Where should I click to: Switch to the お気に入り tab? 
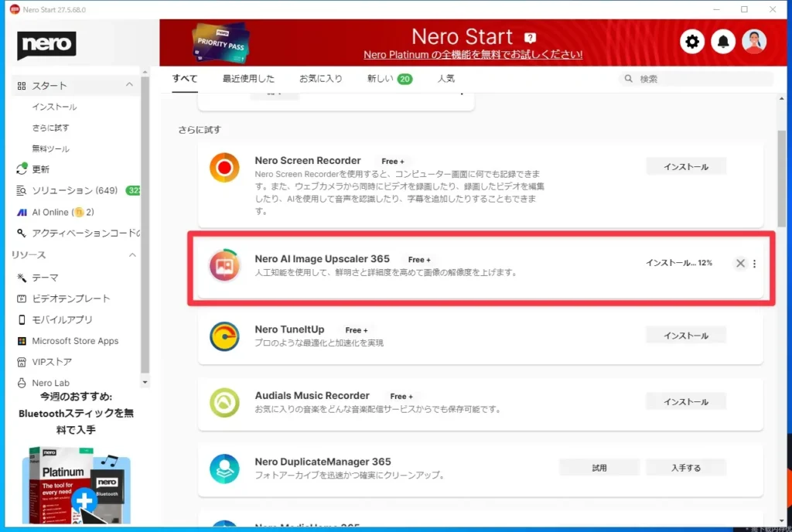click(320, 79)
